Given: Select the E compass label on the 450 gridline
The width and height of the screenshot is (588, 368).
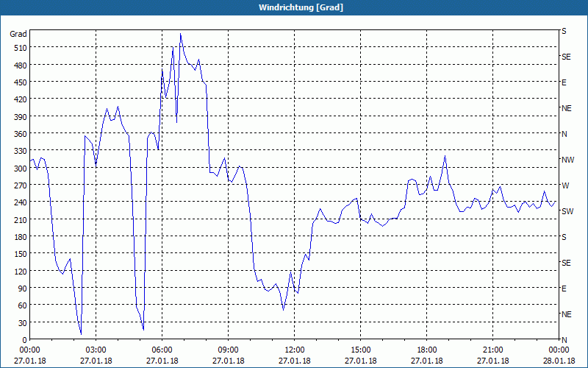Looking at the screenshot, I should pyautogui.click(x=564, y=82).
